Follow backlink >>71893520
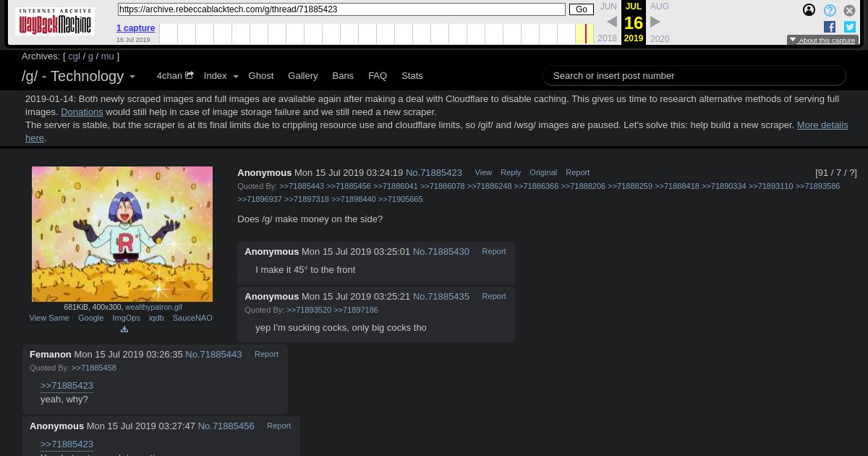The width and height of the screenshot is (868, 456). (x=309, y=310)
